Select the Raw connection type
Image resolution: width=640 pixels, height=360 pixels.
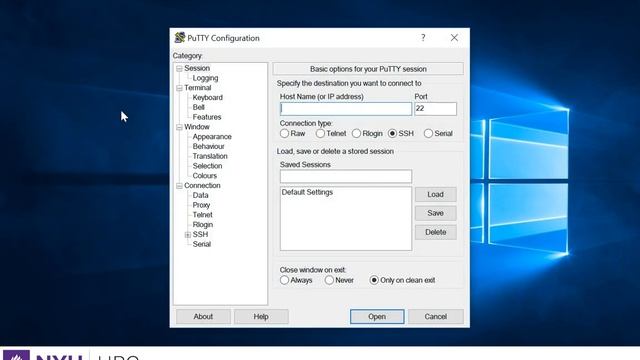click(x=284, y=133)
